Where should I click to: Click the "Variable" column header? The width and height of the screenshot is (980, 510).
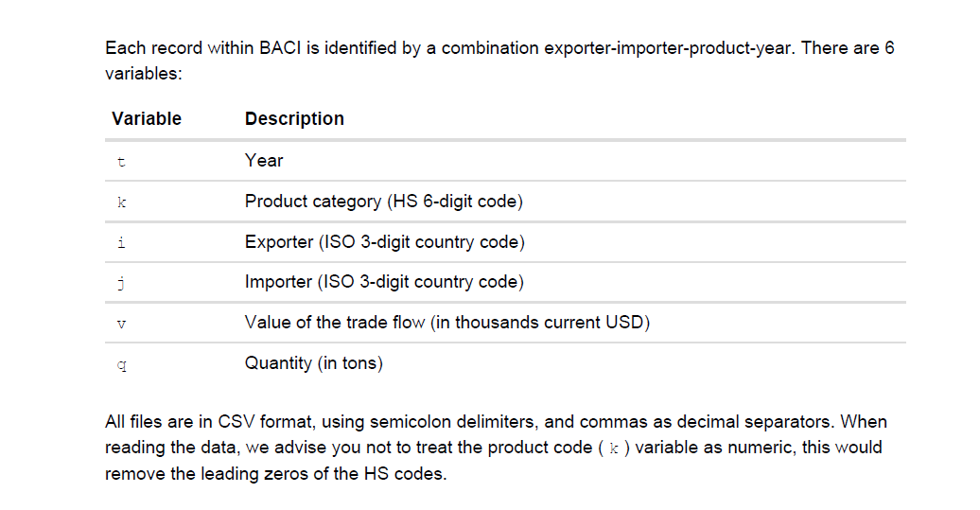coord(147,119)
